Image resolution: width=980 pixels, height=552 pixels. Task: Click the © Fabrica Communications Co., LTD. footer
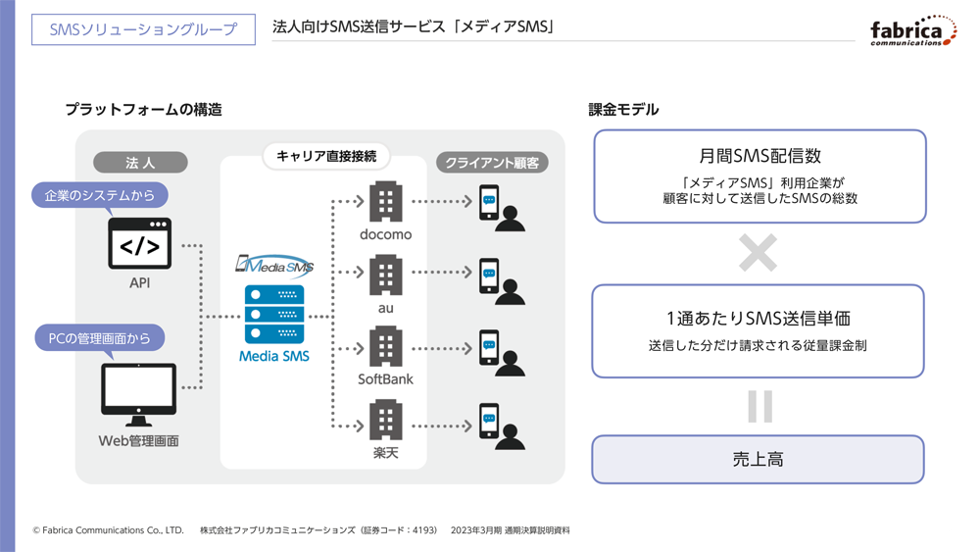tap(108, 530)
